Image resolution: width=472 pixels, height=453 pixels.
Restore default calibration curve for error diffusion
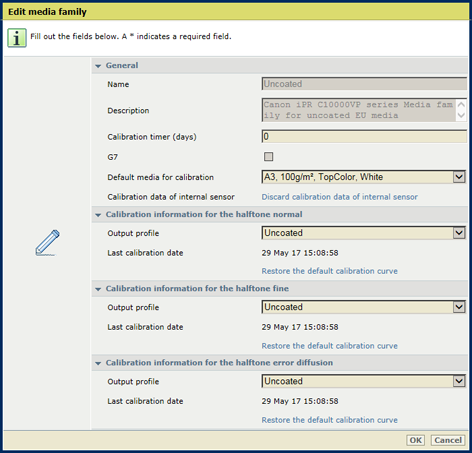pyautogui.click(x=329, y=420)
